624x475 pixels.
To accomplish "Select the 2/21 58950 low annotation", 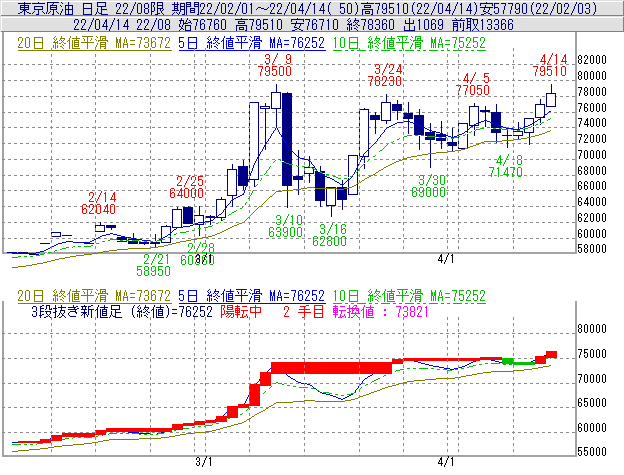I will pos(154,265).
